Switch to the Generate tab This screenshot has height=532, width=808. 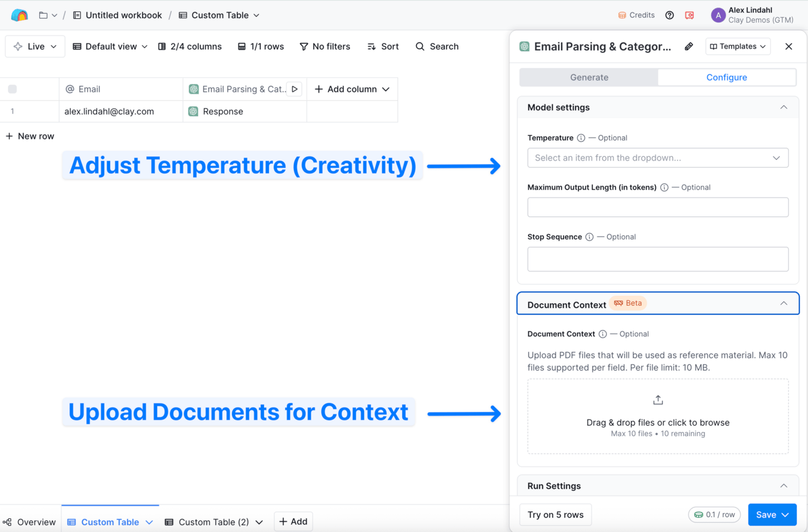(589, 78)
